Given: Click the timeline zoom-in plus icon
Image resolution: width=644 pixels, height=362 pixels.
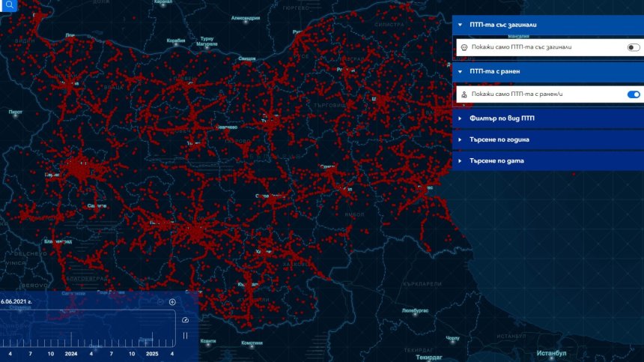Looking at the screenshot, I should point(172,301).
